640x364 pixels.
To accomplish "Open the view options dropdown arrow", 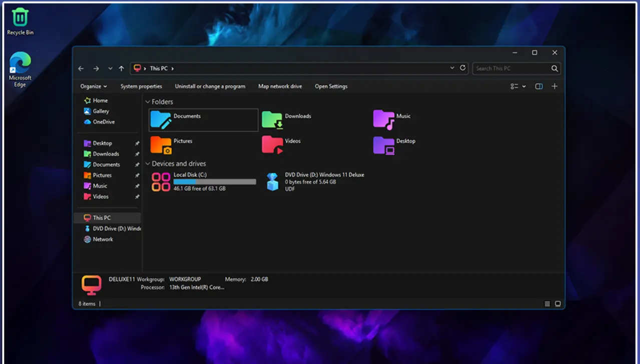I will tap(524, 86).
